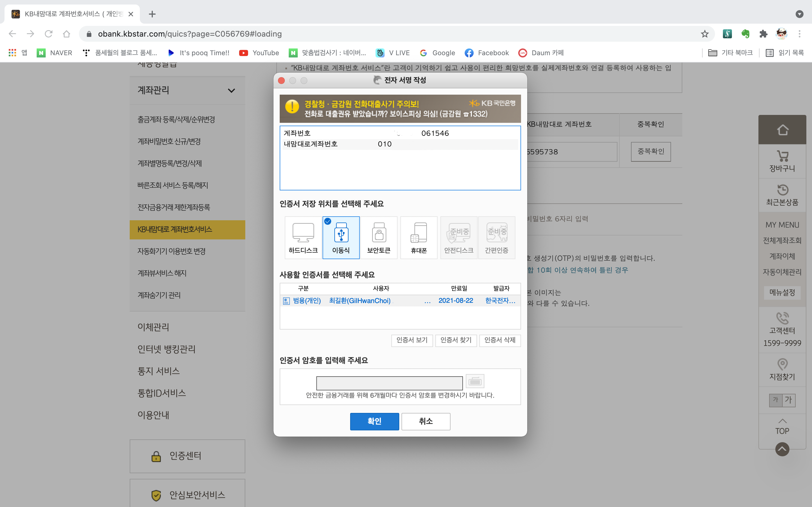Open 계좌비밀번호 신규/변경 menu item
This screenshot has height=507, width=812.
click(169, 141)
